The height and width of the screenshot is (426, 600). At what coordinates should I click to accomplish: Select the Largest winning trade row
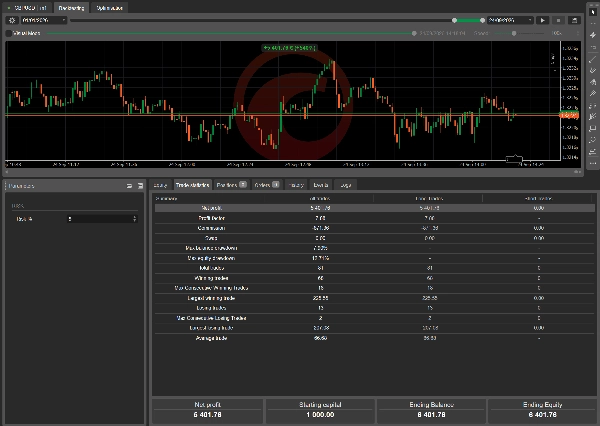(x=375, y=298)
